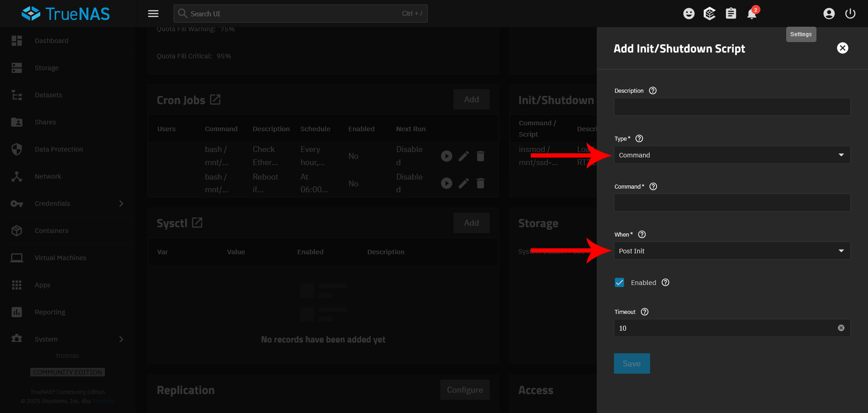Click into the Command input field

pos(732,203)
